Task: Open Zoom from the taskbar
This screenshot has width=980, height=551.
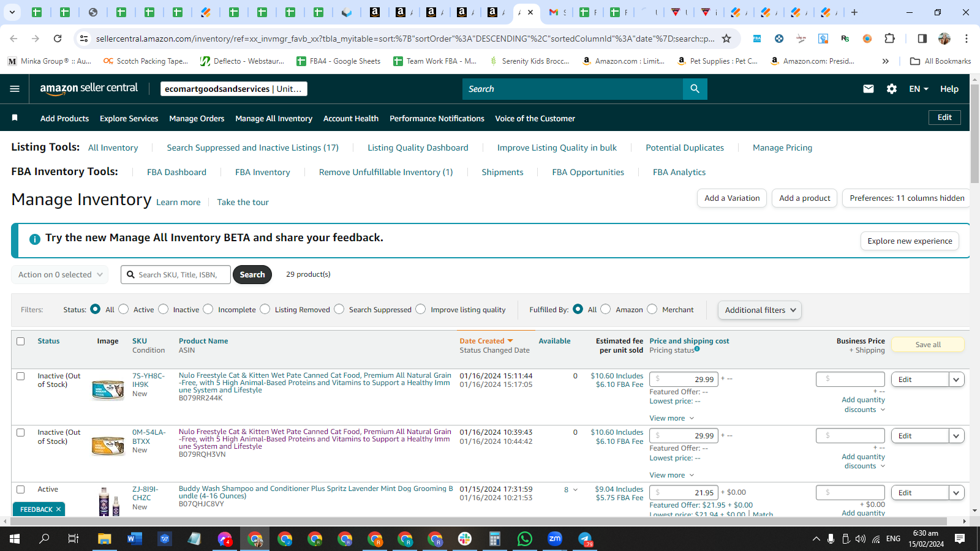Action: pyautogui.click(x=555, y=539)
